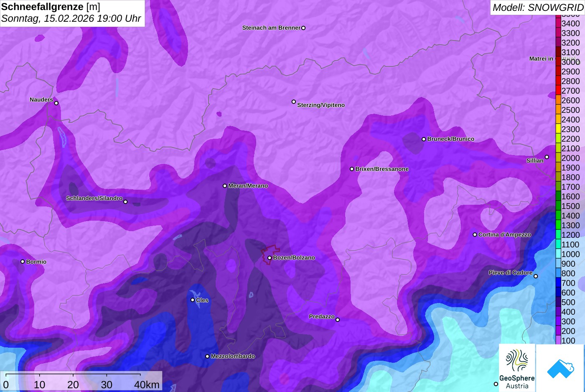Click the 'Schneefallgrenze [m]' title
This screenshot has width=585, height=392.
pos(51,7)
